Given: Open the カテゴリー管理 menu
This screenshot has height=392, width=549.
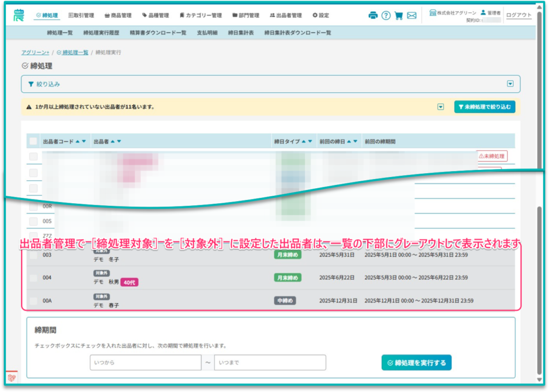Looking at the screenshot, I should coord(201,16).
